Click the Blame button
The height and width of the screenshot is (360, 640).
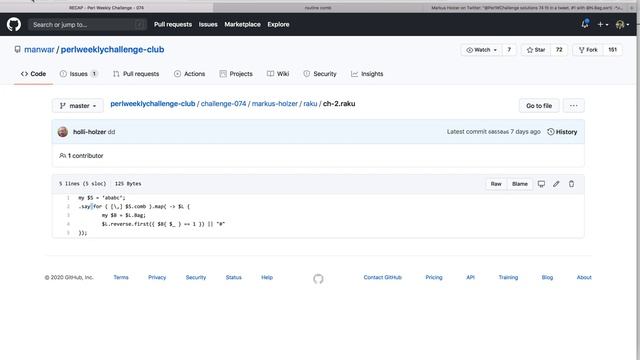(x=520, y=184)
